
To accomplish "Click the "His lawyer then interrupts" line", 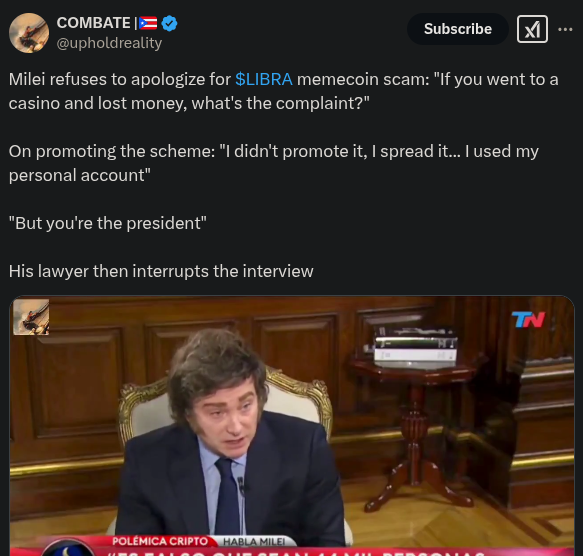I will pyautogui.click(x=161, y=271).
